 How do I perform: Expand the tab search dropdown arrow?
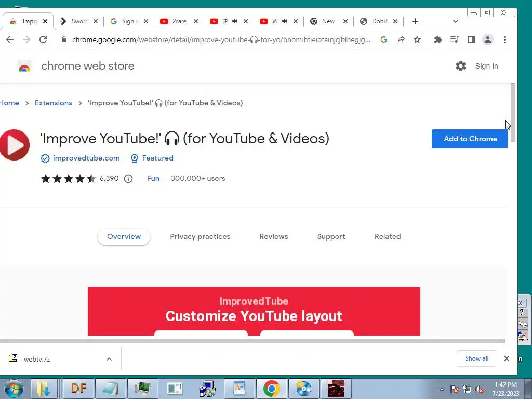[x=455, y=21]
